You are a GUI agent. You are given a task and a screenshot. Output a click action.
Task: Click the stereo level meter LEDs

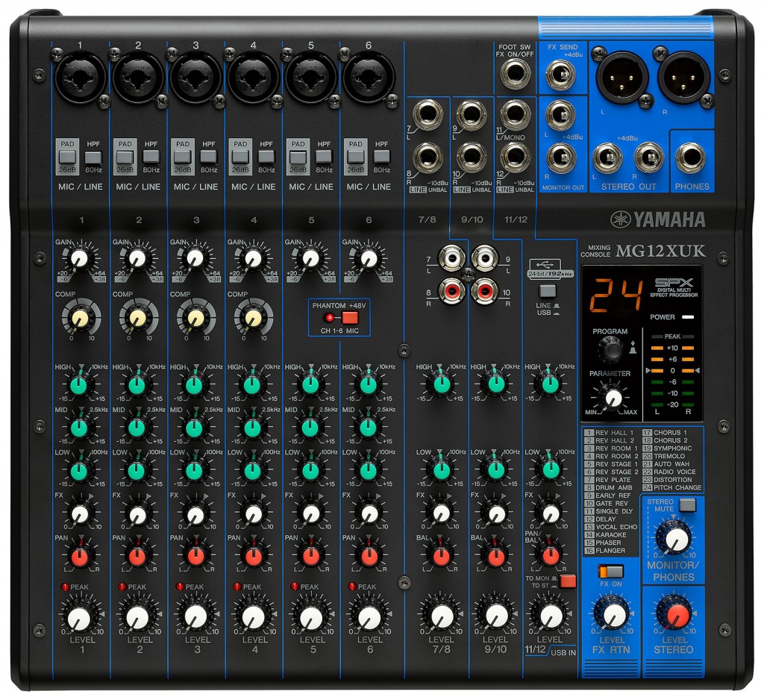click(672, 371)
